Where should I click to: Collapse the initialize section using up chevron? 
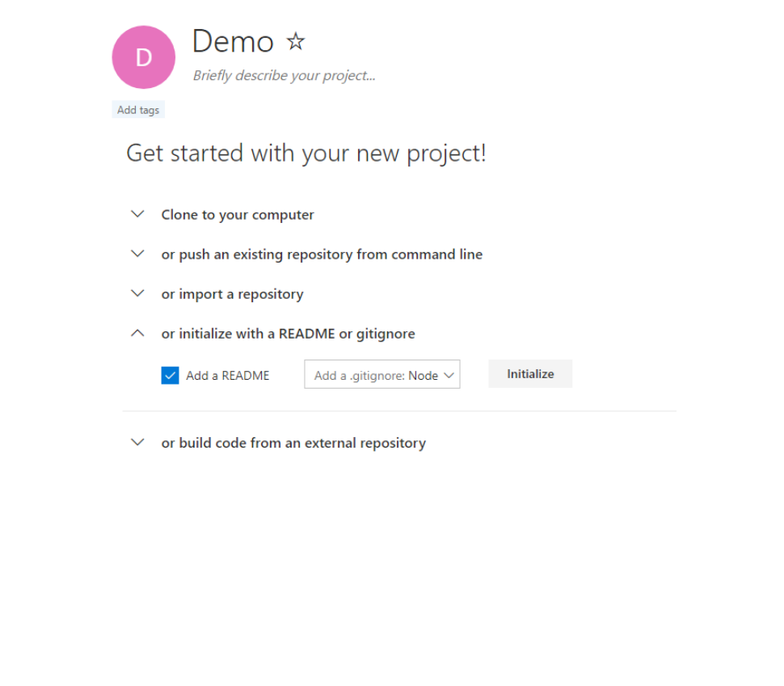point(137,333)
